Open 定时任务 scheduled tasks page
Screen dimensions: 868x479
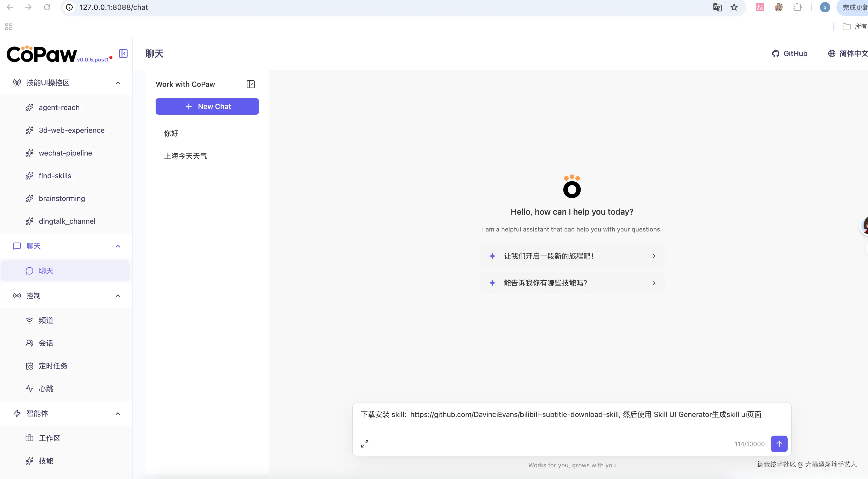53,366
